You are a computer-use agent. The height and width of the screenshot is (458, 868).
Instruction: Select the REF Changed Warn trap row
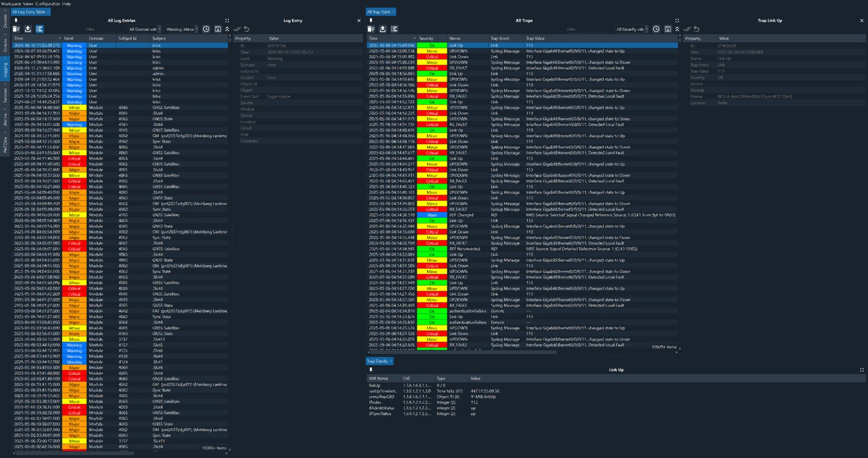tap(523, 215)
